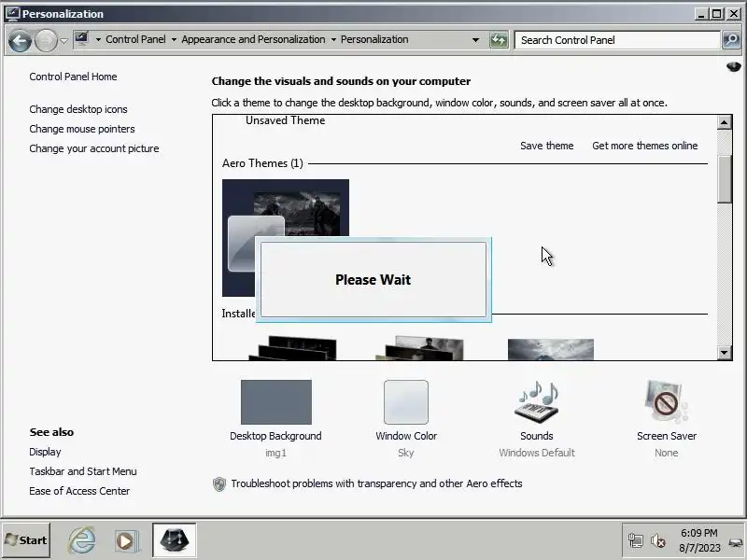Open Change your account picture link
This screenshot has height=560, width=747.
click(94, 148)
